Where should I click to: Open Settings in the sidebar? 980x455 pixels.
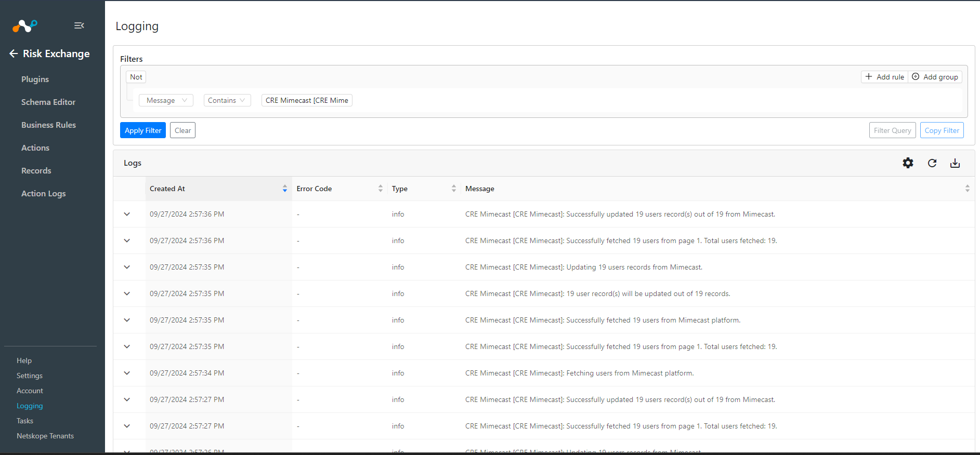point(30,376)
